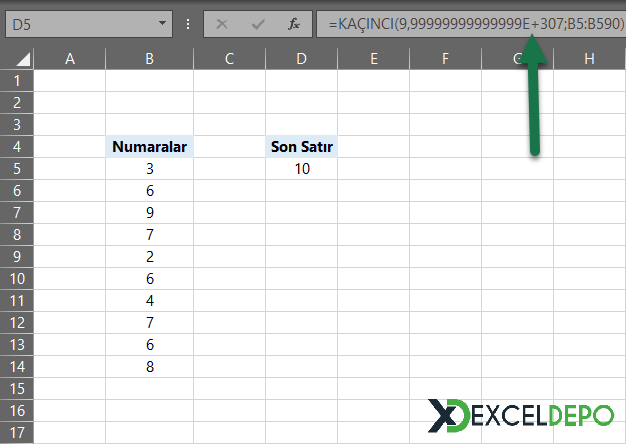Click the Numaralar header cell
Viewport: 626px width, 444px height.
click(x=150, y=147)
